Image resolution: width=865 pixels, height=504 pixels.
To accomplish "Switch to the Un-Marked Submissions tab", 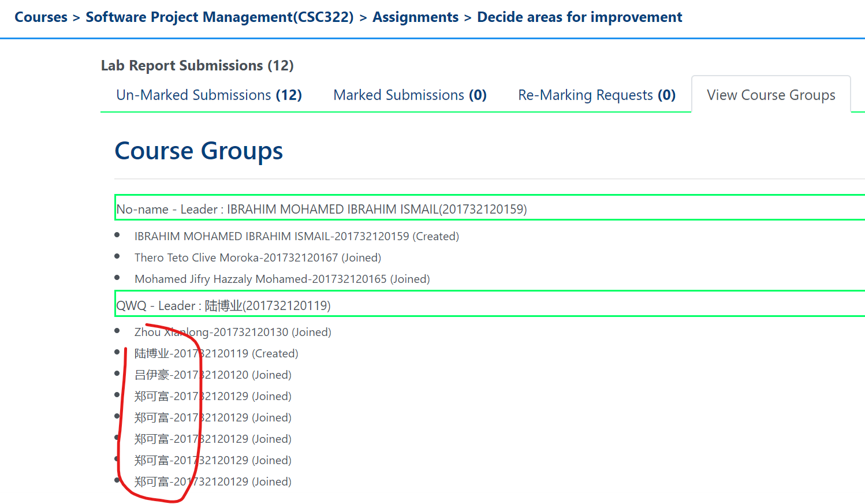I will [x=209, y=95].
